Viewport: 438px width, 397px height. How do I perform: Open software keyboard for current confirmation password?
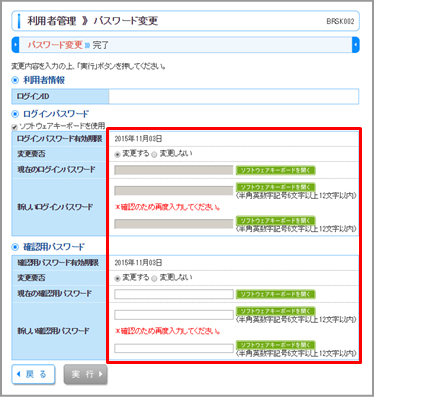click(x=276, y=294)
